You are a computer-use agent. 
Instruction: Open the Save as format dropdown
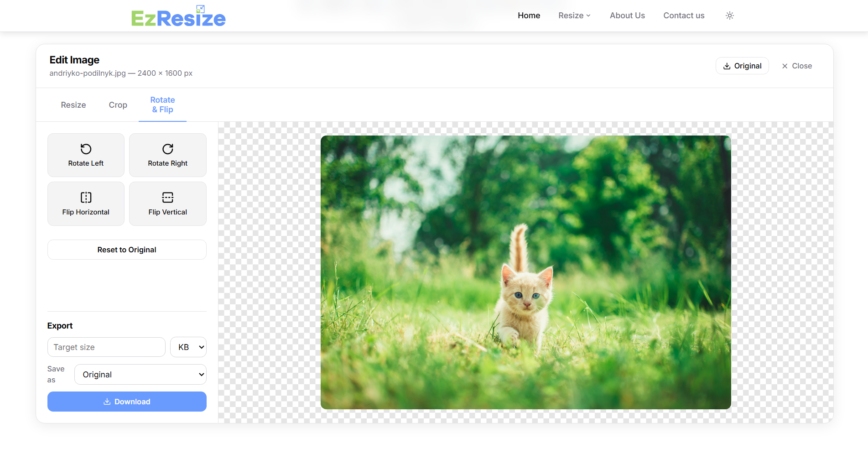click(140, 375)
